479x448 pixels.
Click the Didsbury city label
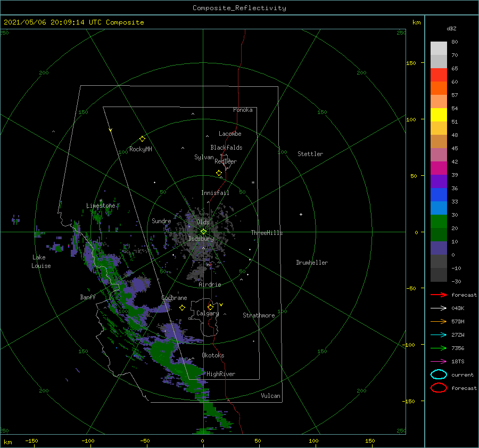point(201,239)
